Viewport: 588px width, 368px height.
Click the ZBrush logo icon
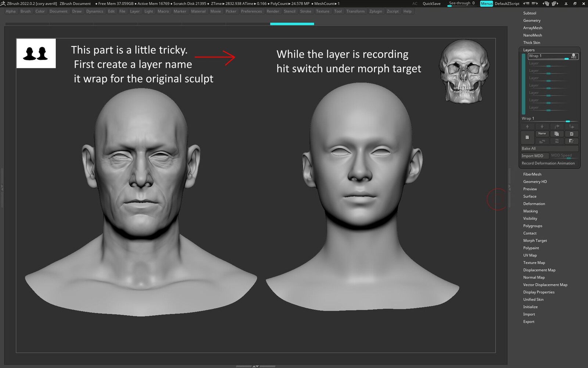click(x=3, y=3)
